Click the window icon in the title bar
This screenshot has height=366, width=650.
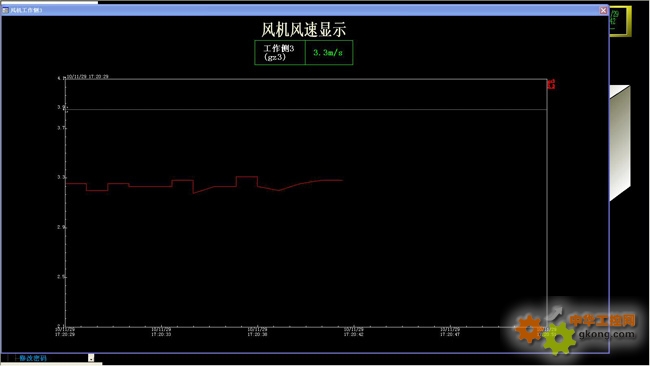pyautogui.click(x=5, y=10)
